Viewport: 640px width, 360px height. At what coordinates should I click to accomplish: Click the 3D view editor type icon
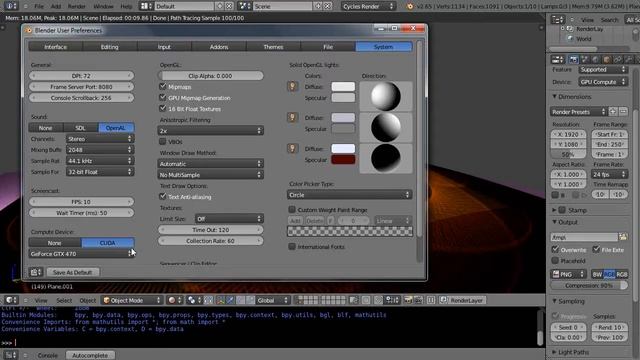tap(11, 300)
